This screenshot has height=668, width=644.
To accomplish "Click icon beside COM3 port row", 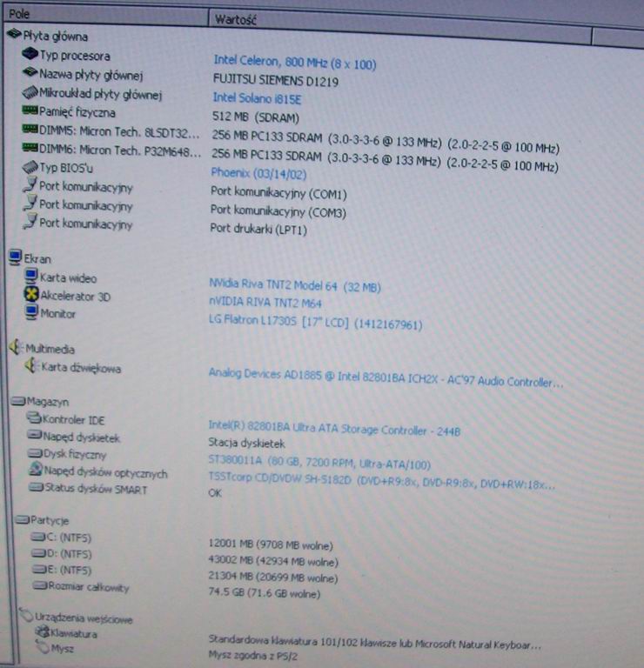I will click(x=30, y=203).
